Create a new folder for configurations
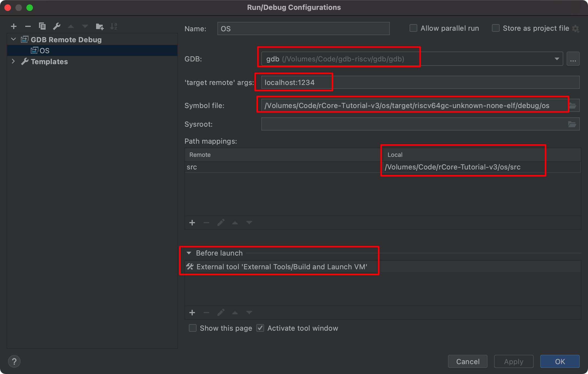 99,26
